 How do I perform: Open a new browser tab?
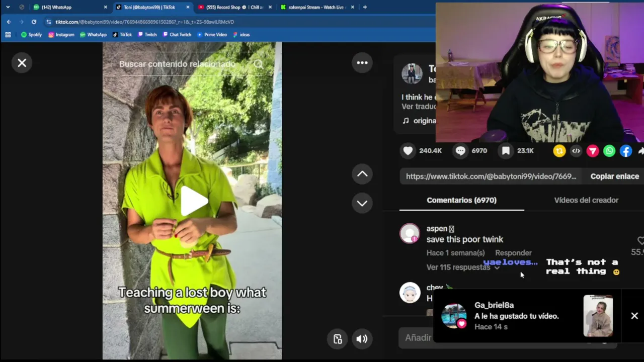point(365,7)
